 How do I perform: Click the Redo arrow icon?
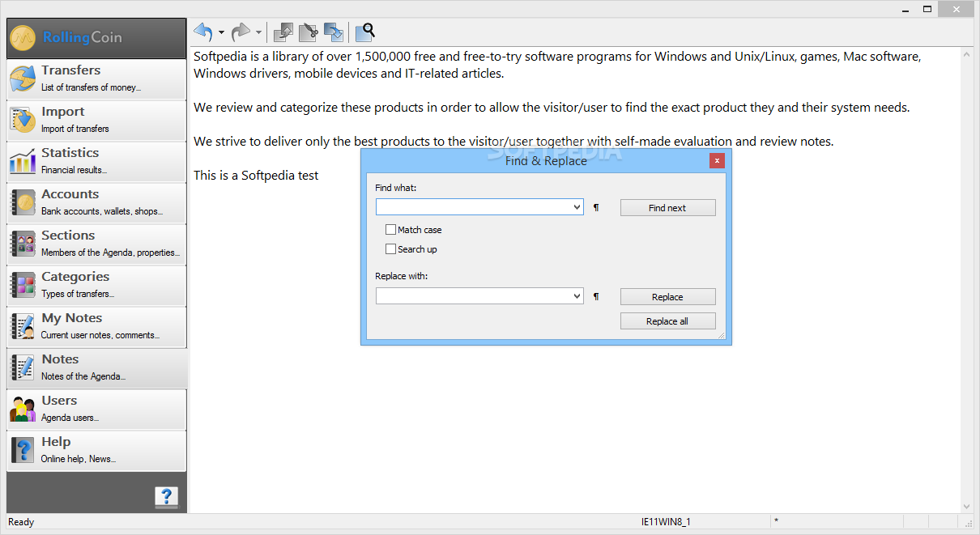click(241, 32)
